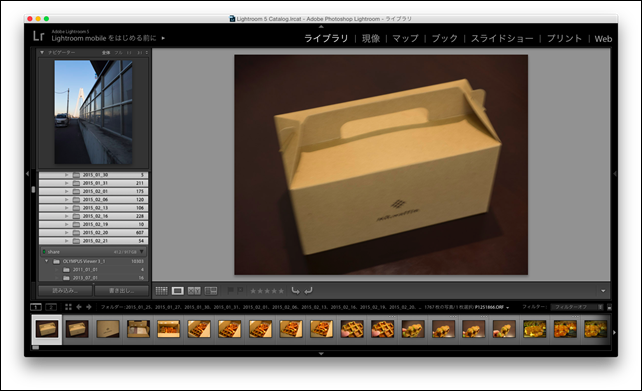
Task: Open Survey view icon in toolbar
Action: 211,291
